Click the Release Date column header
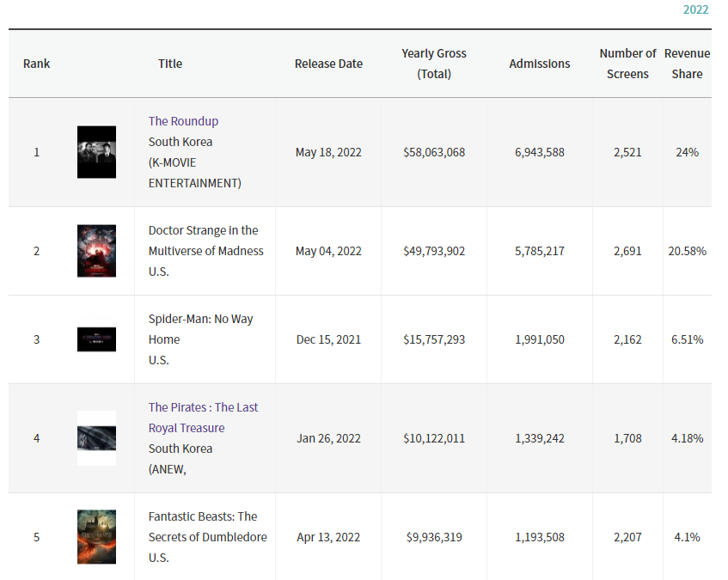Screen dimensions: 728x580 (328, 64)
